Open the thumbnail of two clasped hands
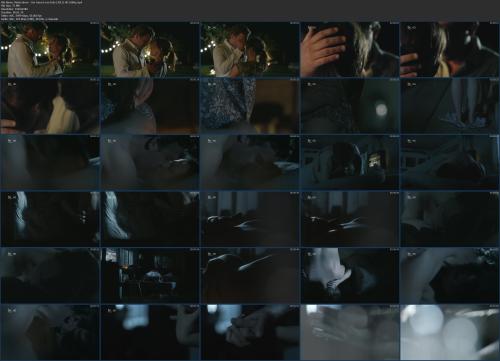This screenshot has height=361, width=500. pyautogui.click(x=250, y=332)
